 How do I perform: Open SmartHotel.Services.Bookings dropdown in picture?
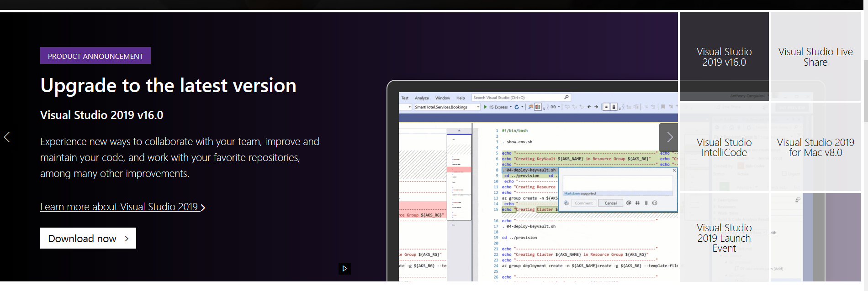click(x=447, y=107)
